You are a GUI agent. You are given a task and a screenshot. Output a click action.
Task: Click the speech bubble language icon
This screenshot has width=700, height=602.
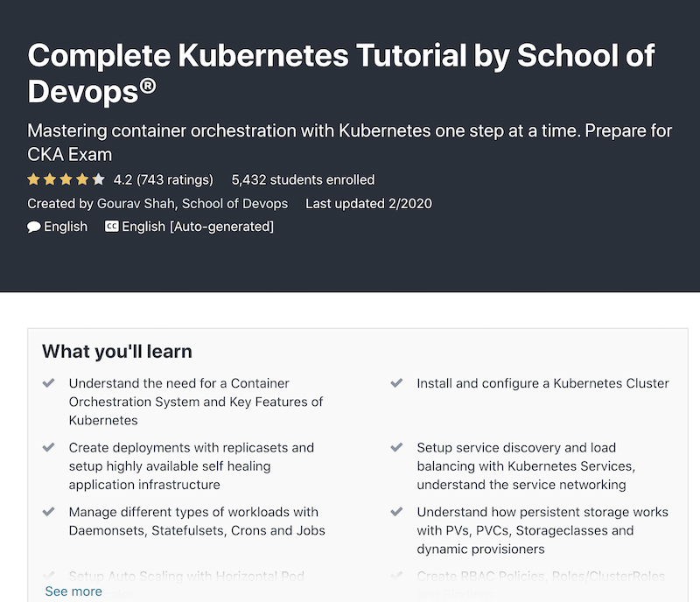34,227
